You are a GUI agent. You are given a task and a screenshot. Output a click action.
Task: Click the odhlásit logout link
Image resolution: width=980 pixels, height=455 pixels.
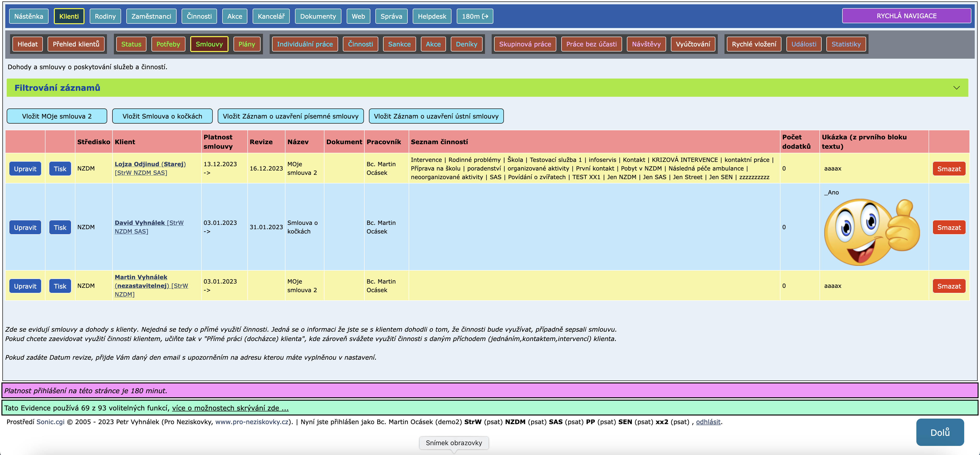(708, 421)
